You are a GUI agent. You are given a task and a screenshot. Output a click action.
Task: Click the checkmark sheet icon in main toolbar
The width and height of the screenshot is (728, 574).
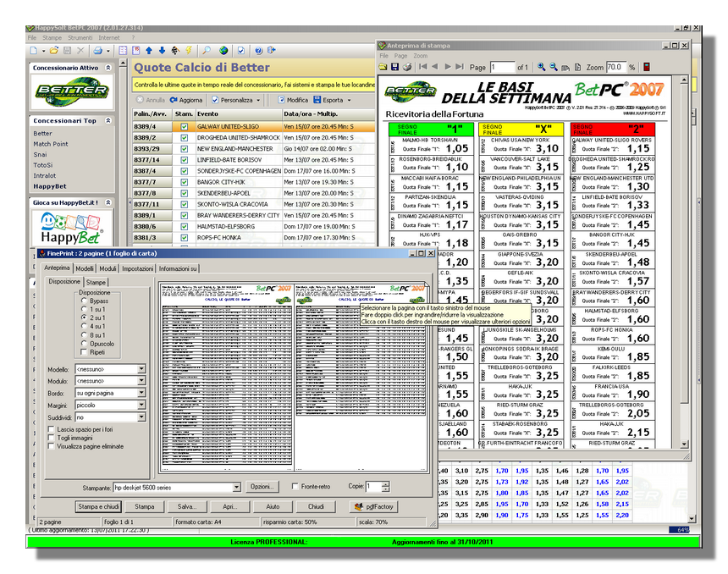click(241, 50)
